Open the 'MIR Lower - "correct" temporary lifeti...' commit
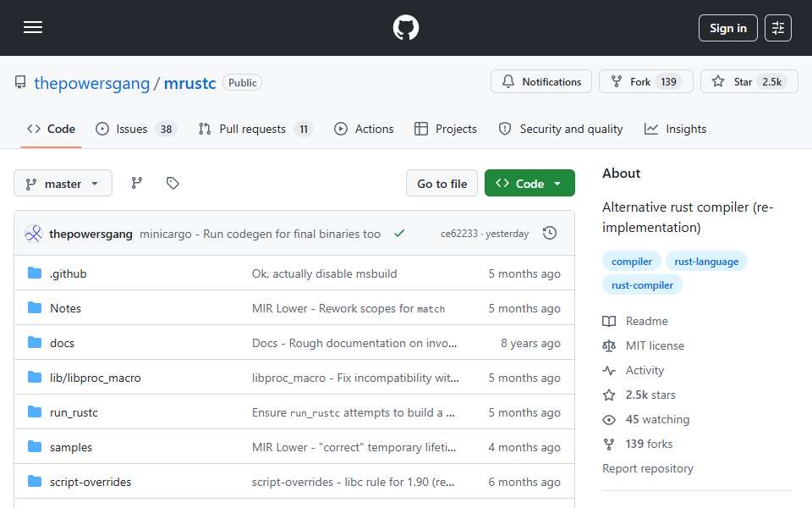The image size is (812, 508). click(x=354, y=447)
